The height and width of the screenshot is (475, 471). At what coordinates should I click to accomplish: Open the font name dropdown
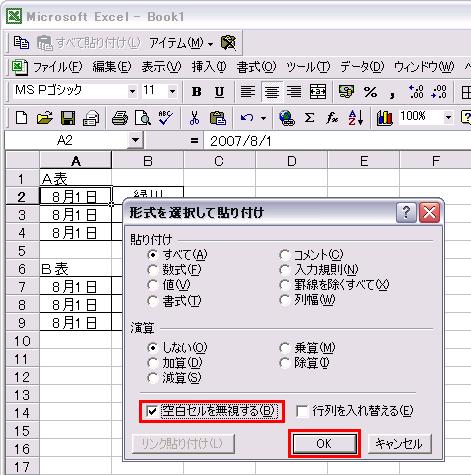[x=132, y=91]
